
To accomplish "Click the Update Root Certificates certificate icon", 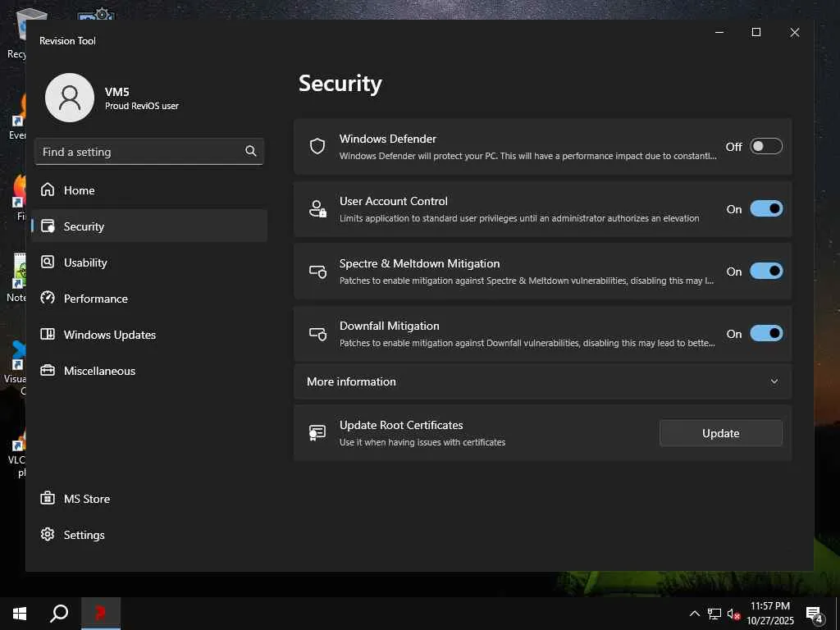I will 317,433.
